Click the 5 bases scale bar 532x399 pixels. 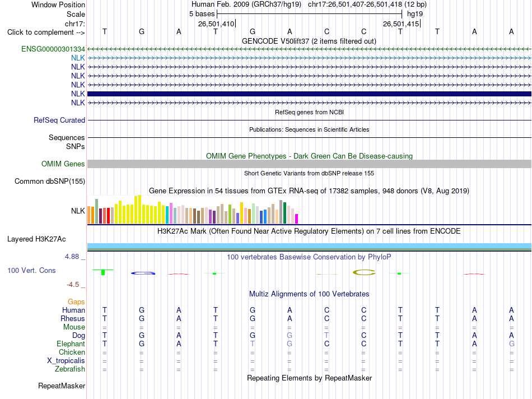pos(310,14)
